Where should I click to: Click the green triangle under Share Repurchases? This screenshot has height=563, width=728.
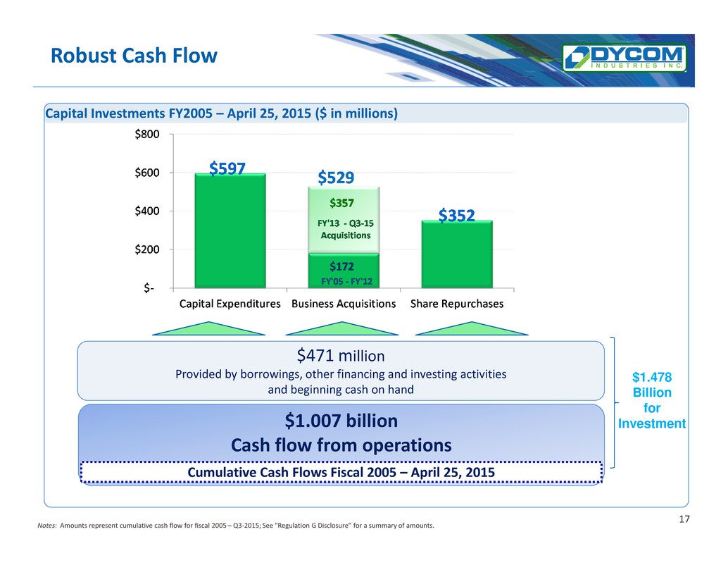(472, 329)
